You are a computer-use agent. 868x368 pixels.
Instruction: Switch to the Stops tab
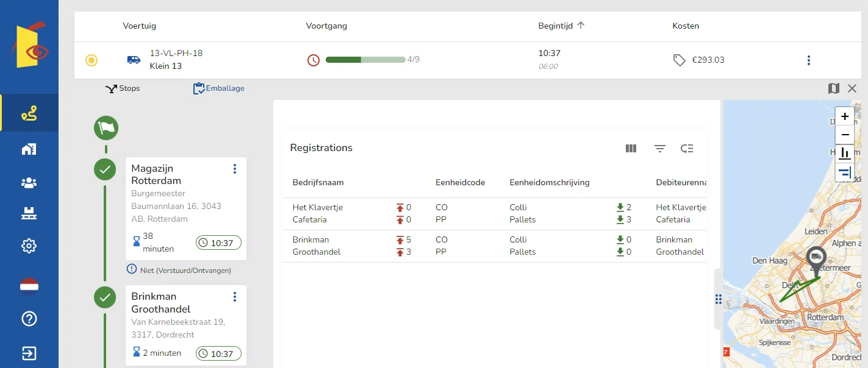[123, 88]
